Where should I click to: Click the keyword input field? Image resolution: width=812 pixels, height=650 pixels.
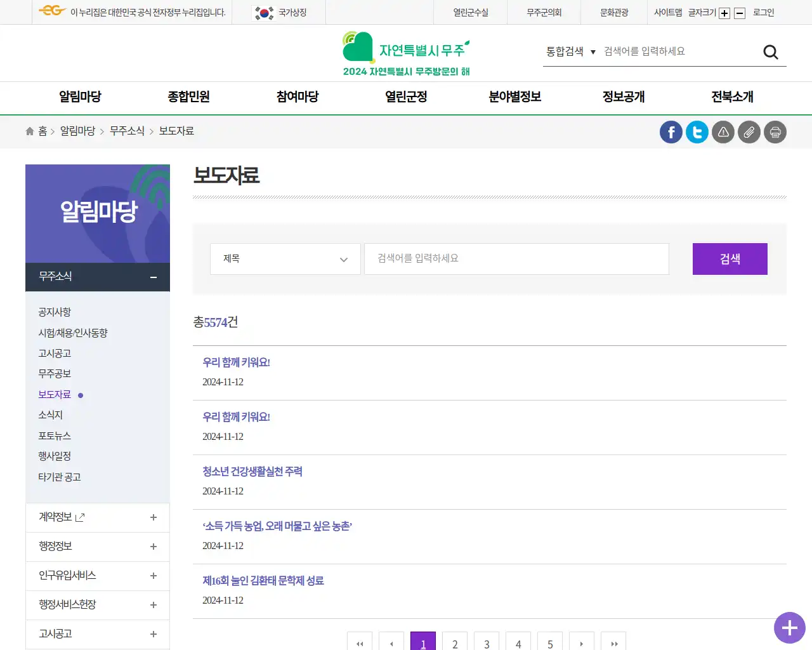point(516,259)
